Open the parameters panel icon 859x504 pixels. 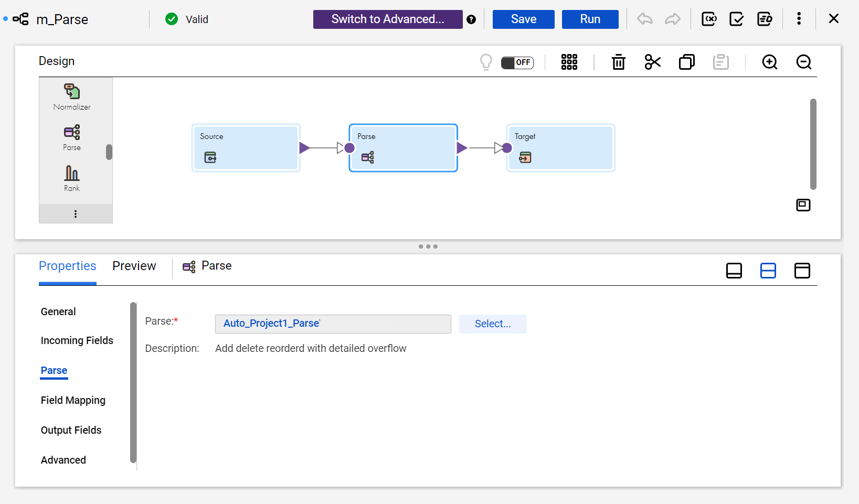(709, 19)
